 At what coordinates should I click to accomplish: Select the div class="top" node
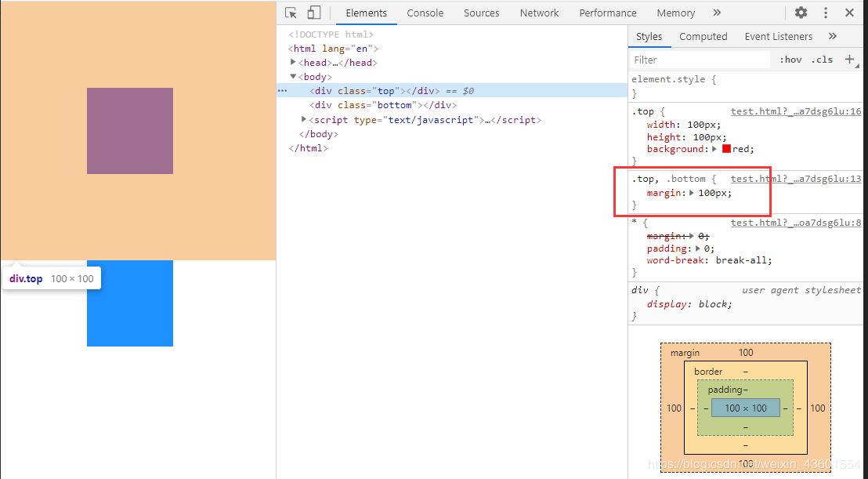pyautogui.click(x=452, y=91)
